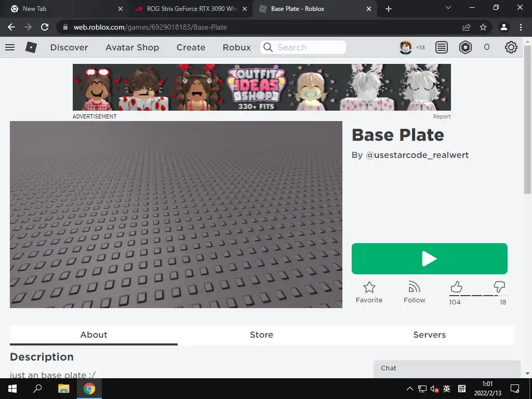
Task: Switch to the Servers tab
Action: [430, 335]
